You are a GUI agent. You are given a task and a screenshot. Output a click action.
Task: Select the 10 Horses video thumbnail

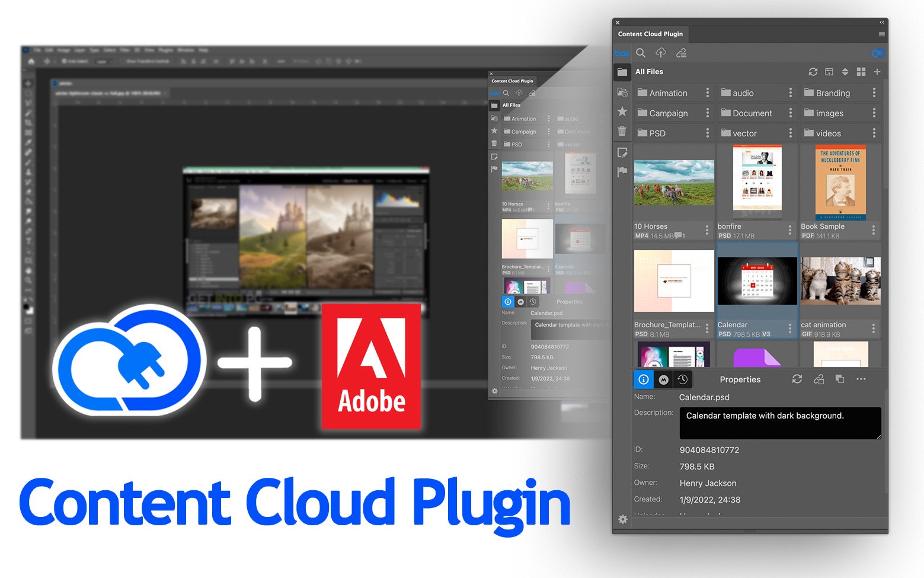click(x=674, y=182)
